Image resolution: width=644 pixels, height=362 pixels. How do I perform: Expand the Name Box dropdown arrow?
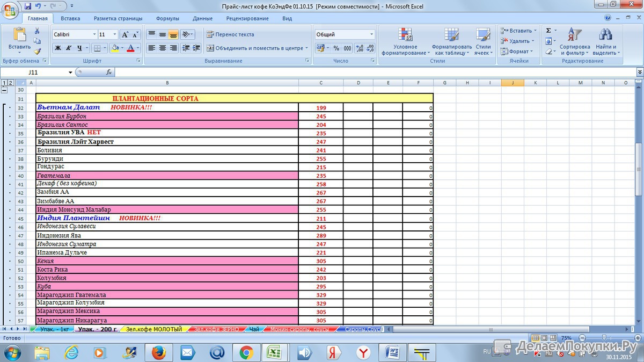point(70,72)
